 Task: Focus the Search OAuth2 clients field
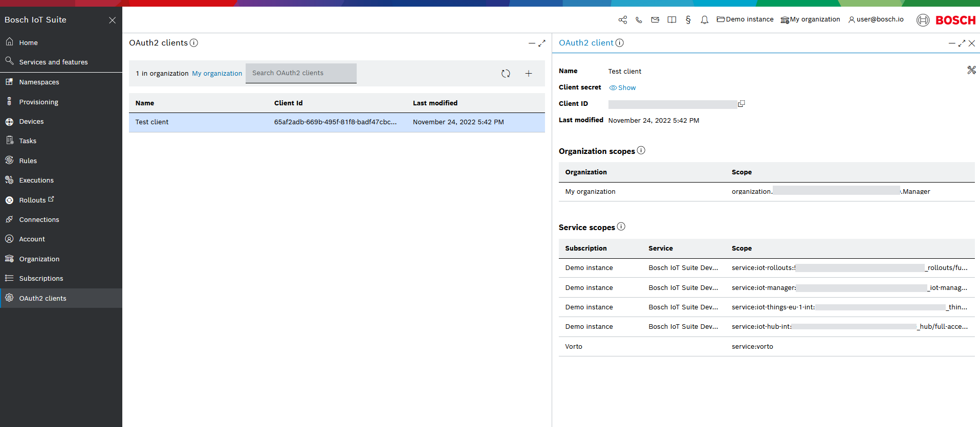tap(301, 73)
